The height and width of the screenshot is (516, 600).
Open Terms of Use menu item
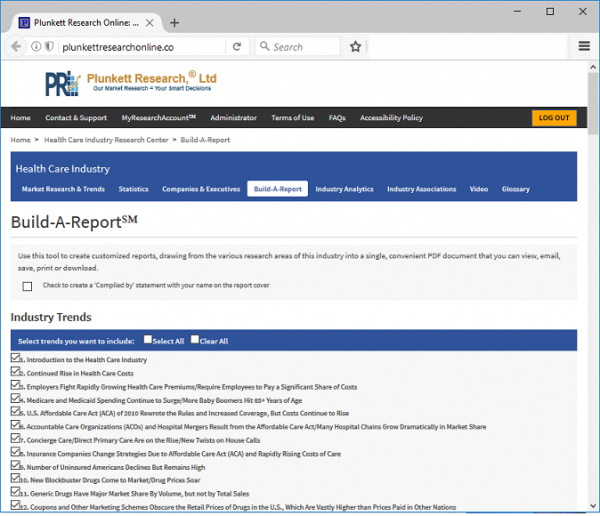pyautogui.click(x=293, y=118)
